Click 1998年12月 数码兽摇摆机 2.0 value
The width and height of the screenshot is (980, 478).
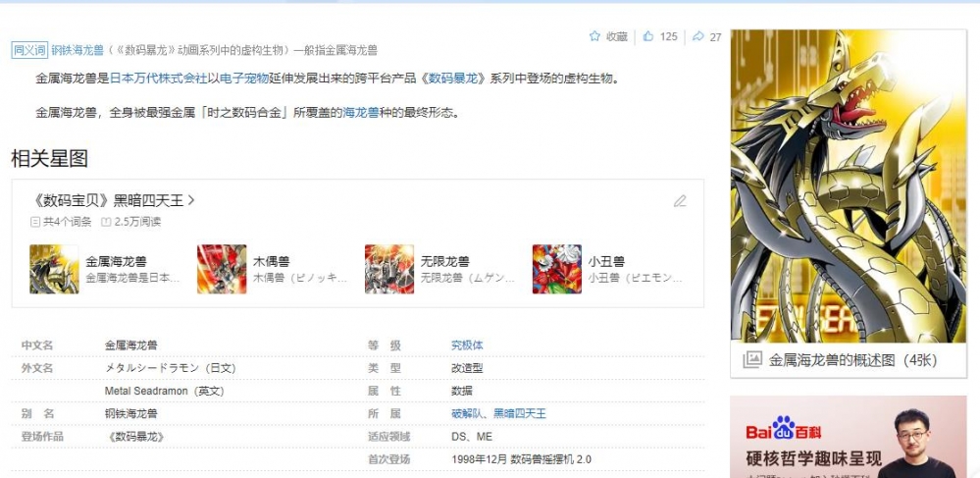(x=521, y=460)
